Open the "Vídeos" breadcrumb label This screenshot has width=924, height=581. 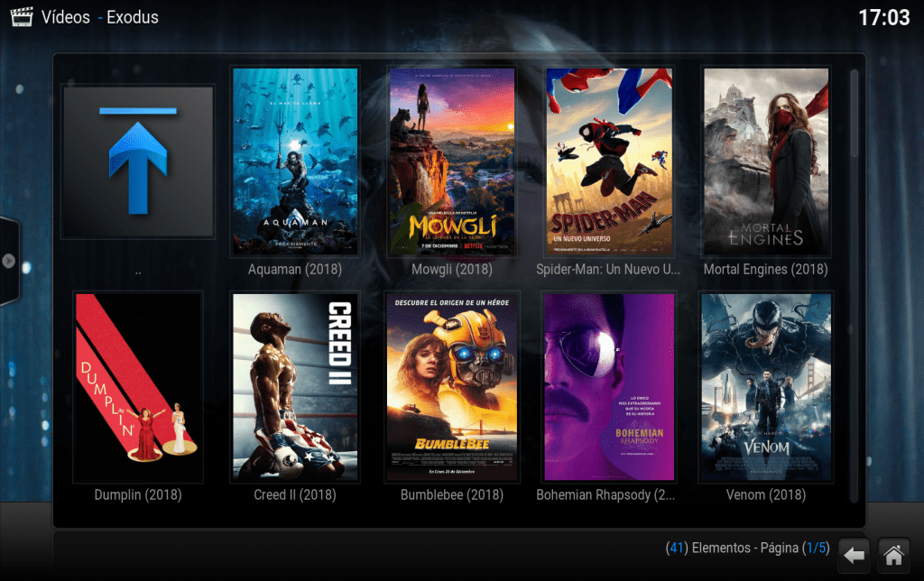[x=64, y=16]
